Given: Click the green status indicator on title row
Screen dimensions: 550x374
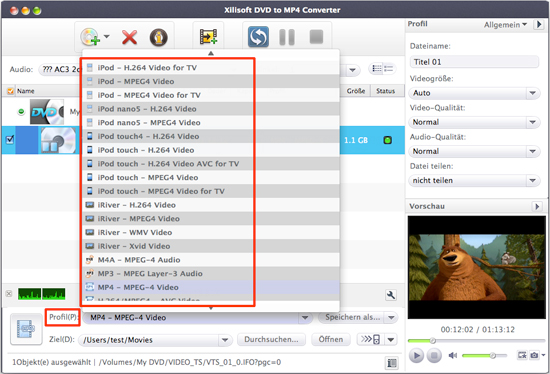Looking at the screenshot, I should coord(388,140).
